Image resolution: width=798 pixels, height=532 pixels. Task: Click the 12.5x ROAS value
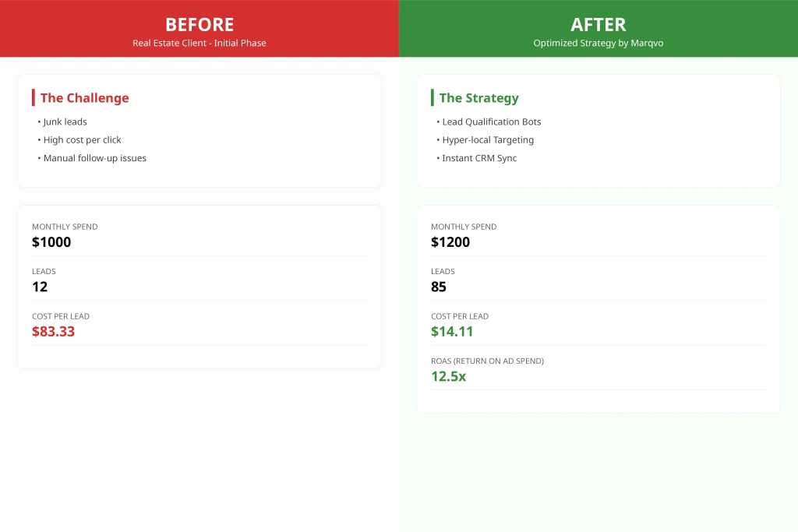click(x=448, y=376)
